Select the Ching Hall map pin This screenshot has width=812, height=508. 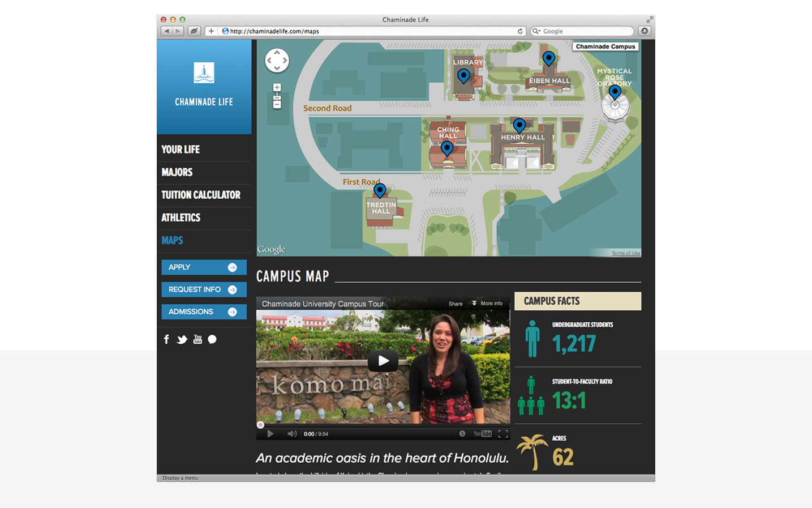coord(447,149)
